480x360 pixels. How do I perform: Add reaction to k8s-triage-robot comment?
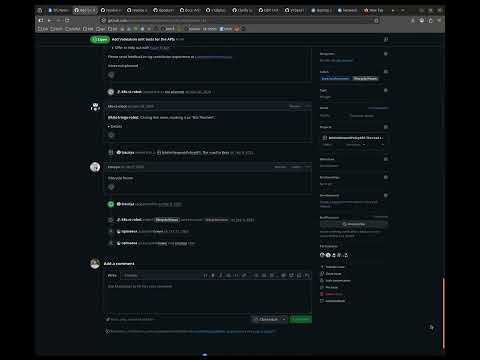click(111, 135)
